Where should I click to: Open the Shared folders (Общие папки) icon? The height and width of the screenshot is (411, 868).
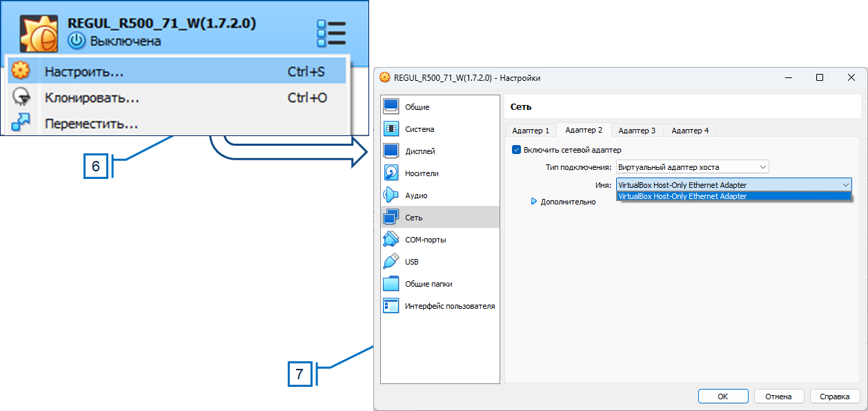(391, 284)
